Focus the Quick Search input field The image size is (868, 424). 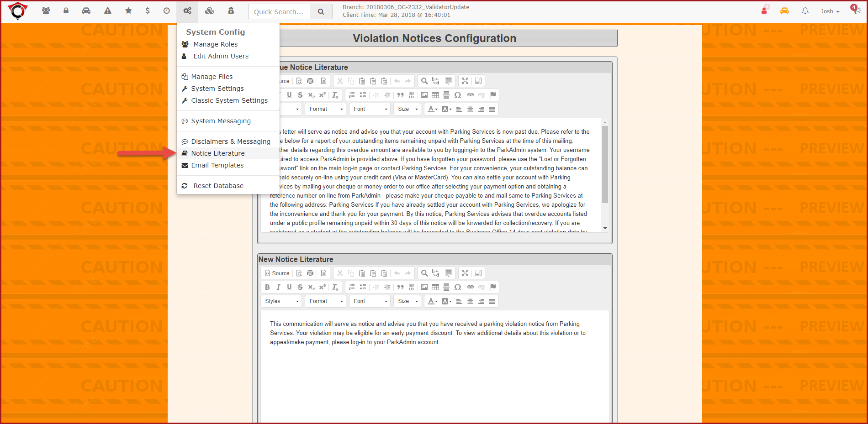point(279,12)
